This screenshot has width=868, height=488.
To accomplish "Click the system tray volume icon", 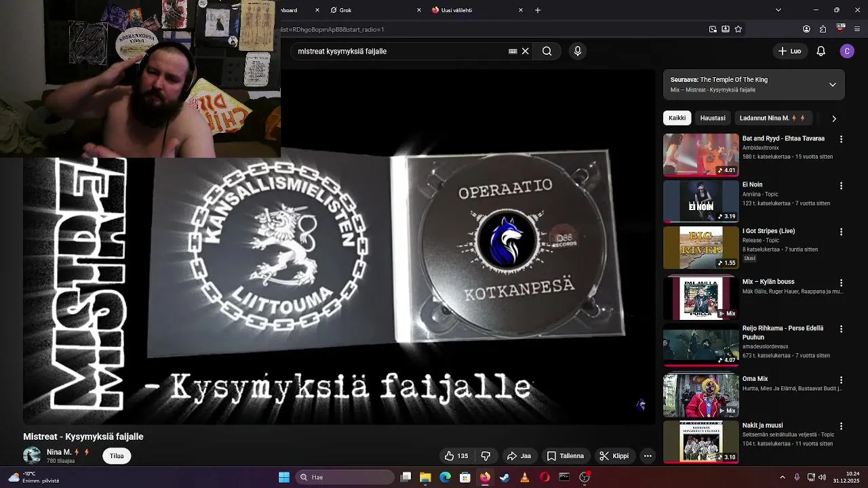I will [823, 477].
